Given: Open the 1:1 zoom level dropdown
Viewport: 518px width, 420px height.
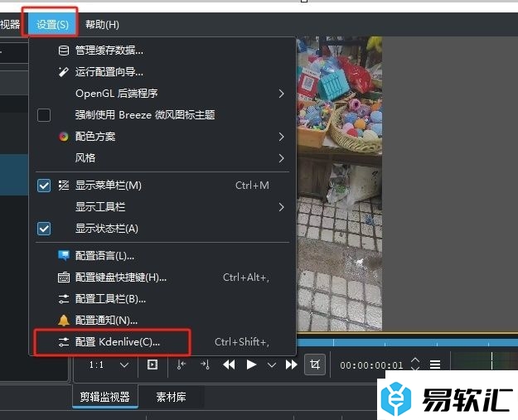Looking at the screenshot, I should click(109, 364).
